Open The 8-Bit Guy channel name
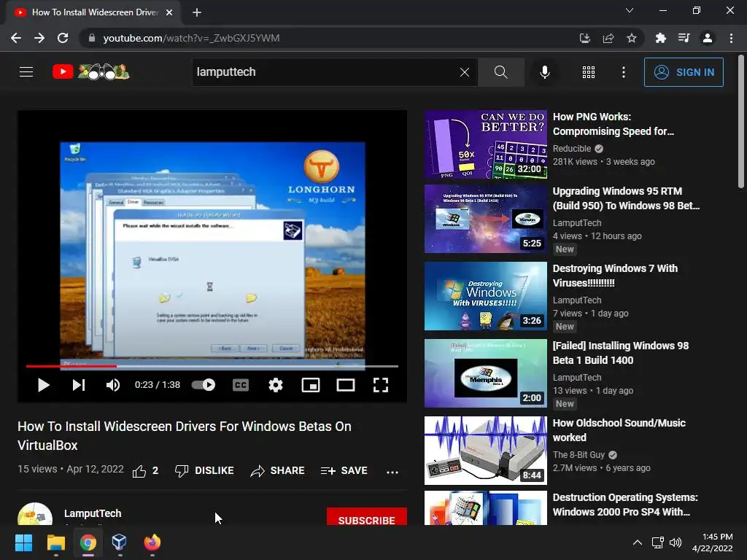Screen dimensions: 747x560 point(578,455)
